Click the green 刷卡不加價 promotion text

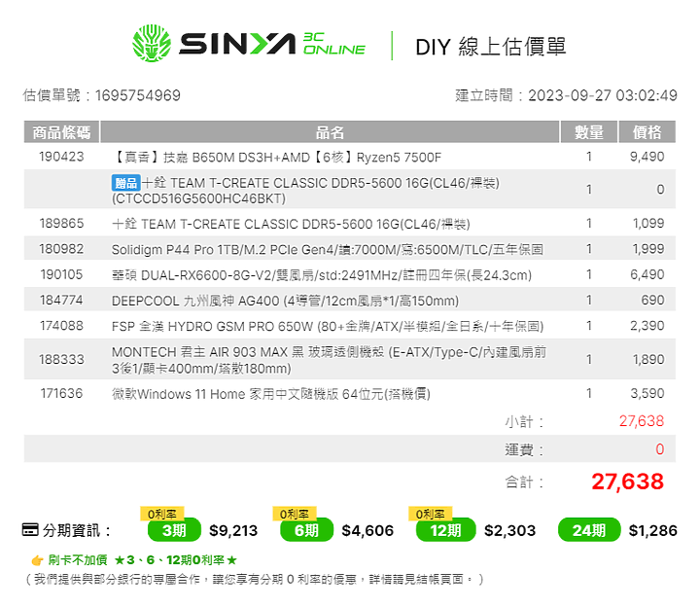[x=142, y=559]
